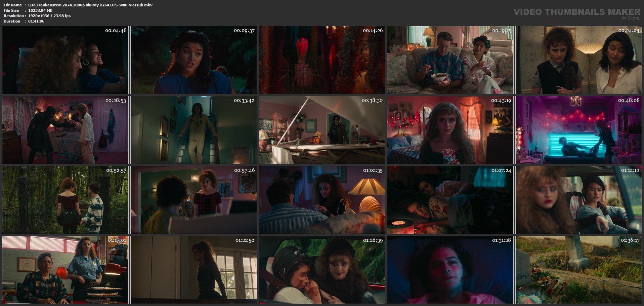Select the lamp scene at 01:02:35
Image resolution: width=644 pixels, height=306 pixels.
point(322,200)
